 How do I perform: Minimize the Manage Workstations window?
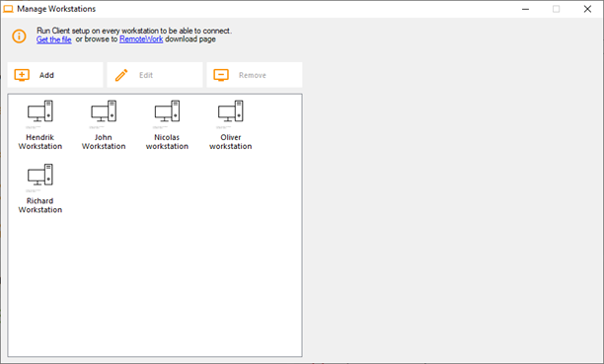[525, 9]
